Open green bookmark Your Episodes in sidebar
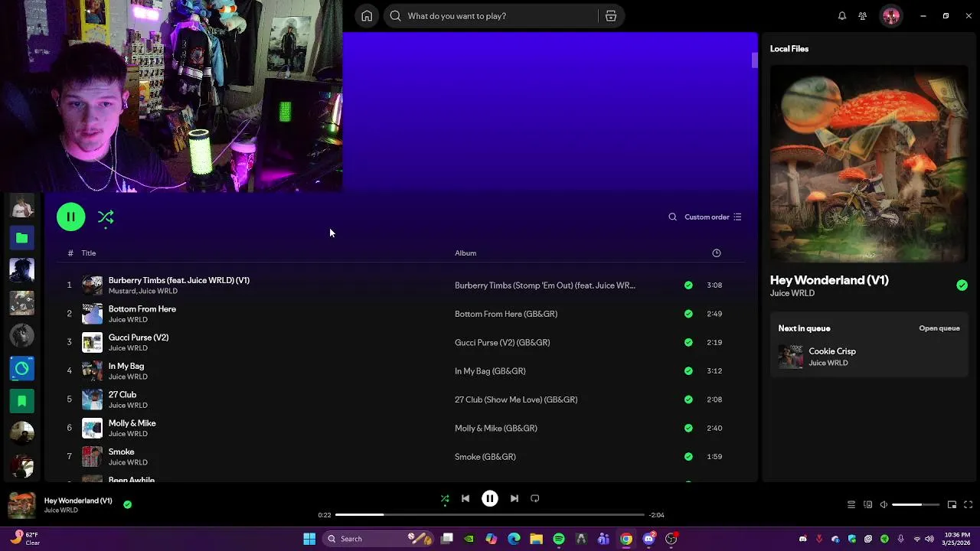The height and width of the screenshot is (551, 980). (22, 401)
